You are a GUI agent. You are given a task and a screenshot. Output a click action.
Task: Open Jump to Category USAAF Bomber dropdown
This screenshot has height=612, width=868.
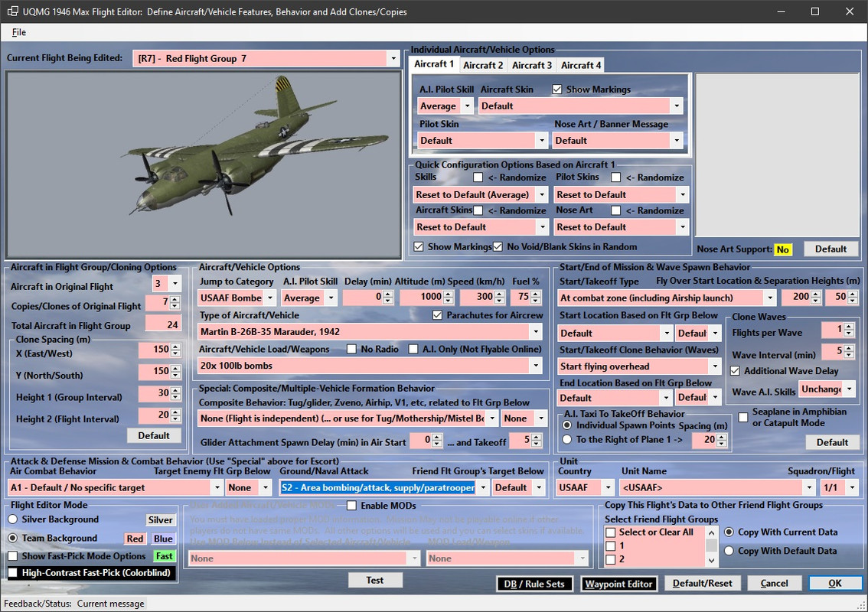coord(269,298)
